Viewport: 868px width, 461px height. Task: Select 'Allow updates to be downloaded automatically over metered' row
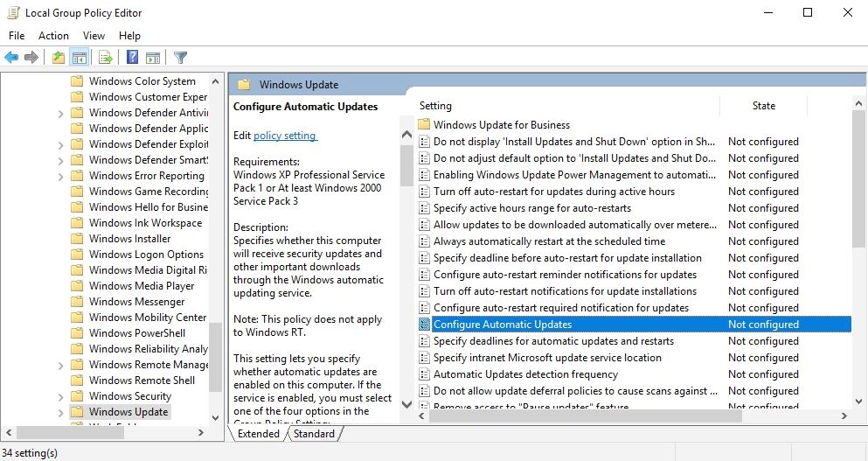tap(635, 225)
